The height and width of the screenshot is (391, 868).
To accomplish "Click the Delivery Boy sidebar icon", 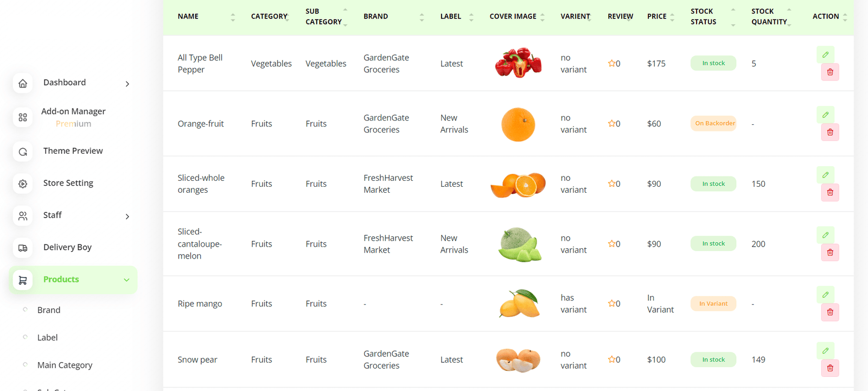I will tap(22, 247).
